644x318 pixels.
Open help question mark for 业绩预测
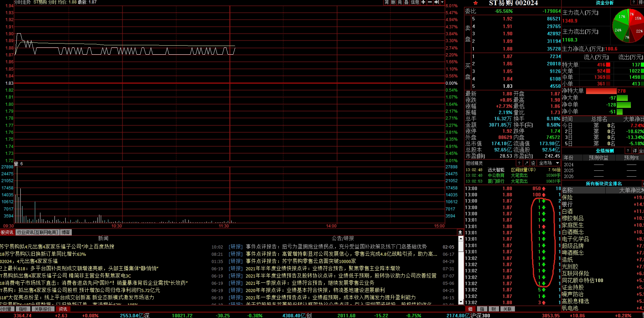click(628, 151)
